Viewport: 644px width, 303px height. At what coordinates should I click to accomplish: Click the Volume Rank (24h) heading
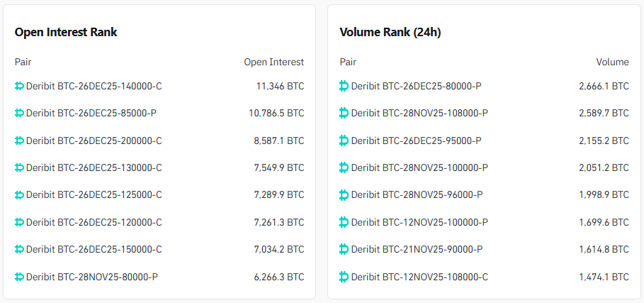click(391, 32)
